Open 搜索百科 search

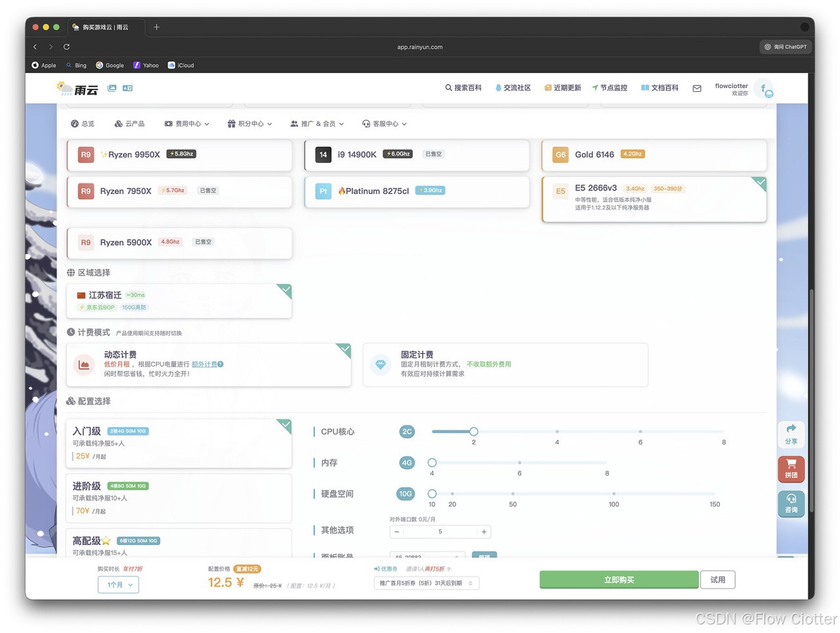point(463,88)
